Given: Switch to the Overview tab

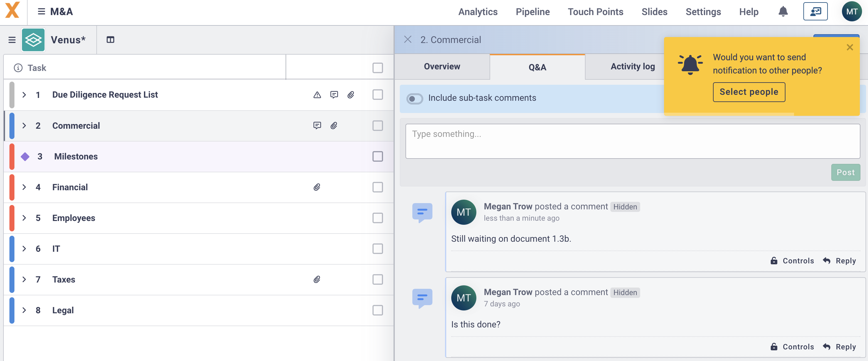Looking at the screenshot, I should point(442,67).
